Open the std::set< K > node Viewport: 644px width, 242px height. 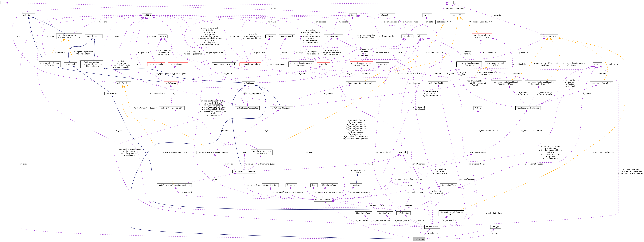(x=387, y=15)
